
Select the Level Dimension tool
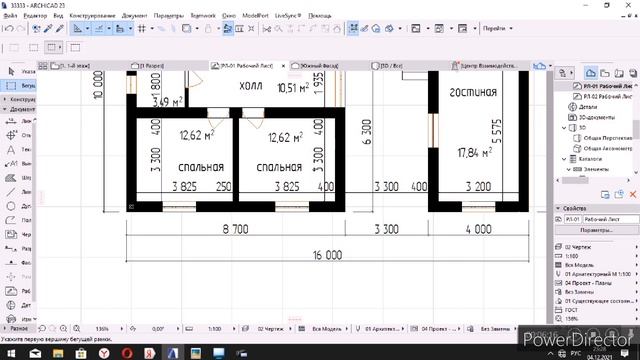(11, 135)
